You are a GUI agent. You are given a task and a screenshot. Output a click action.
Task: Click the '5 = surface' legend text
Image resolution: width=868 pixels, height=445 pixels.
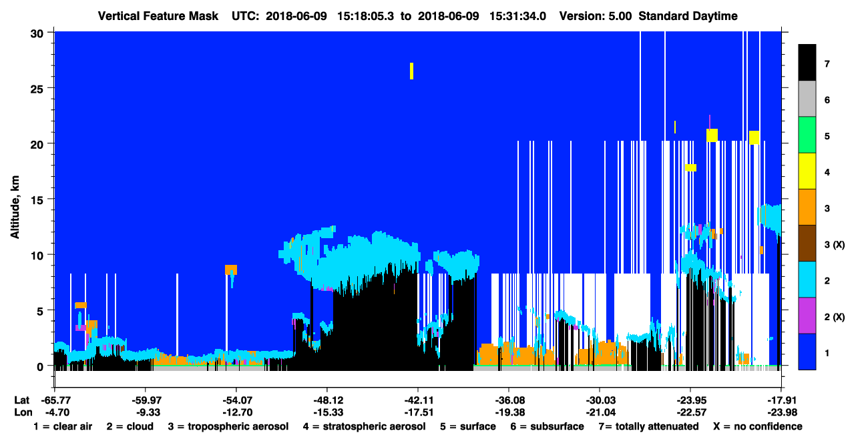click(468, 426)
